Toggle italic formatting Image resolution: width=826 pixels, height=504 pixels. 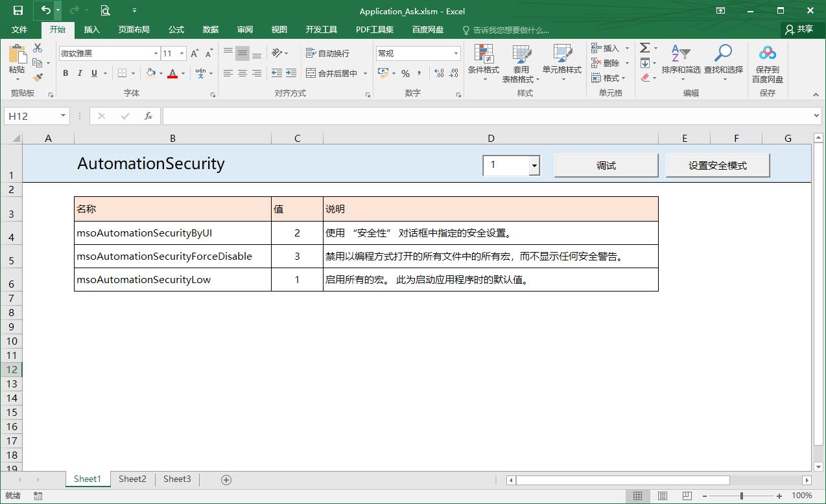point(80,73)
